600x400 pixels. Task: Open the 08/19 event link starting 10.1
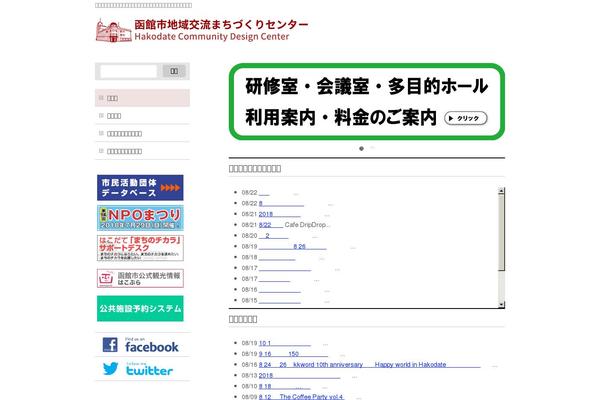point(285,343)
